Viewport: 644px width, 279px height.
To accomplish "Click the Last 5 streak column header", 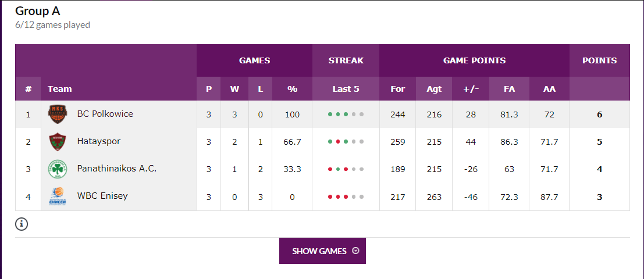I will 346,89.
